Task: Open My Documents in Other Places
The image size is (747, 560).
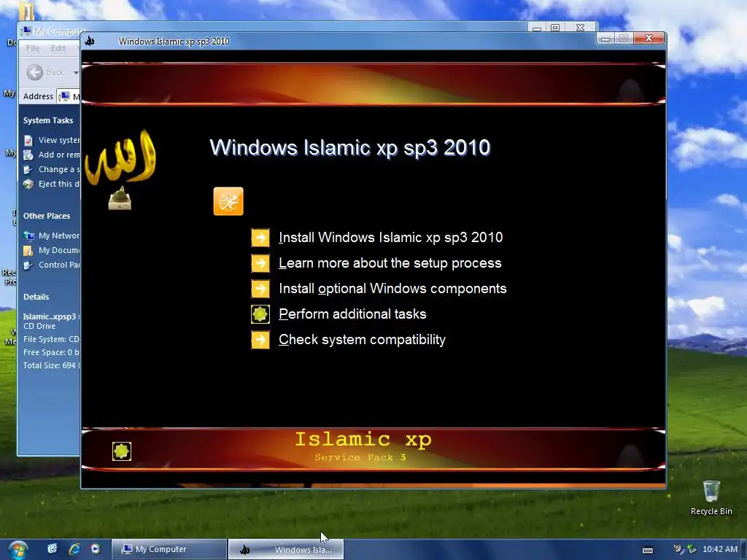Action: 59,250
